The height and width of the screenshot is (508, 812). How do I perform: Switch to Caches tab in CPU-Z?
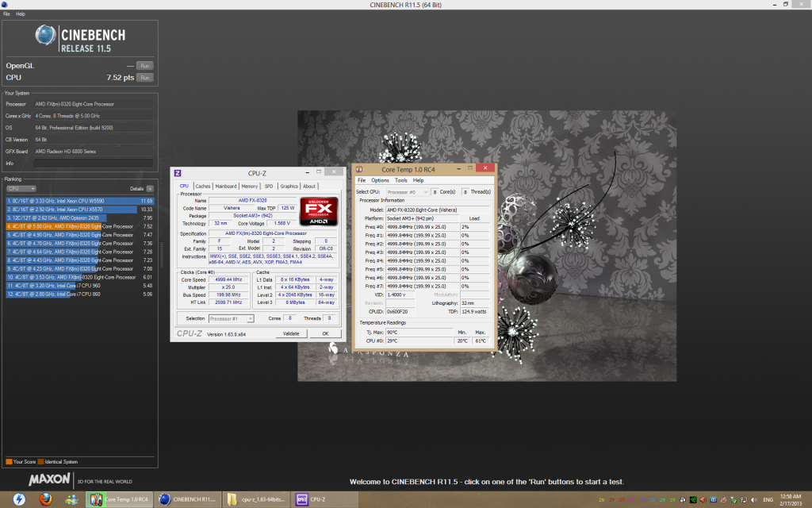click(203, 186)
